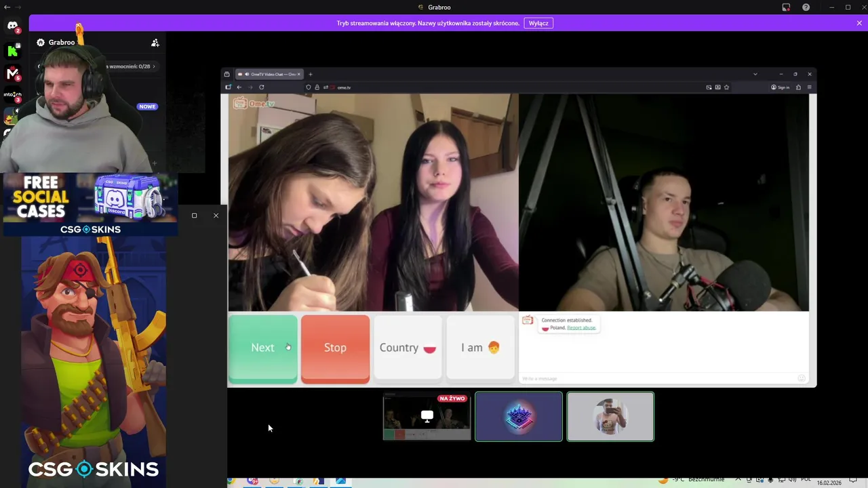Click the taskbar date 16.02.2026

829,483
